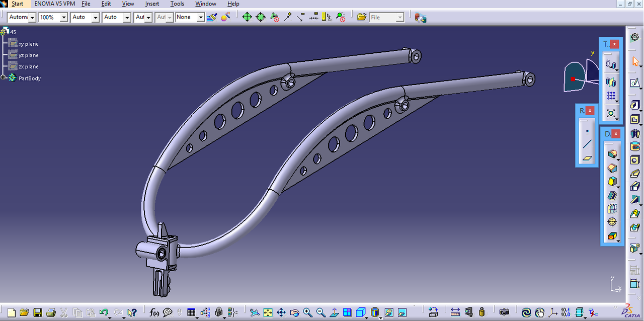Create a point in Reference toolbar
Screen dimensions: 644x321
587,131
